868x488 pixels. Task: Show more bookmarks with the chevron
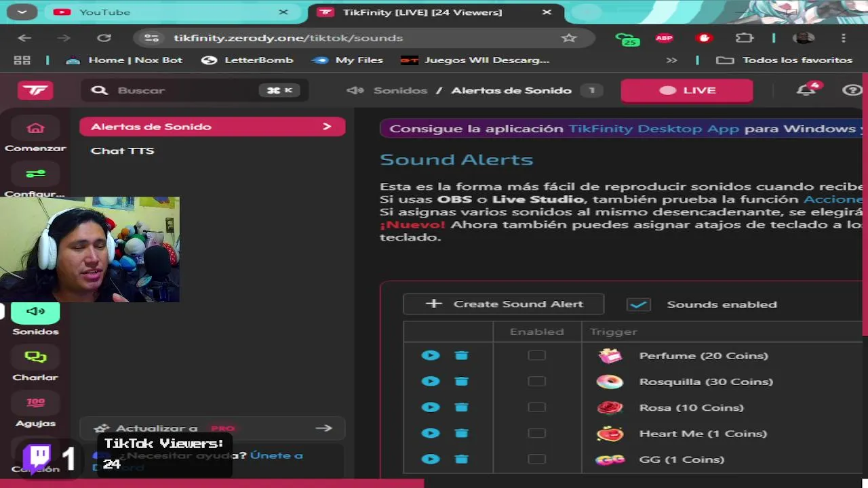671,60
